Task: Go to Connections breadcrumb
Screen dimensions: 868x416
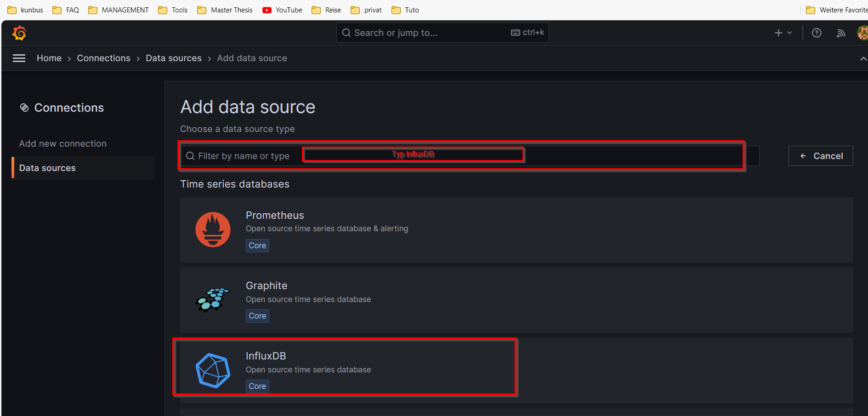Action: [104, 58]
